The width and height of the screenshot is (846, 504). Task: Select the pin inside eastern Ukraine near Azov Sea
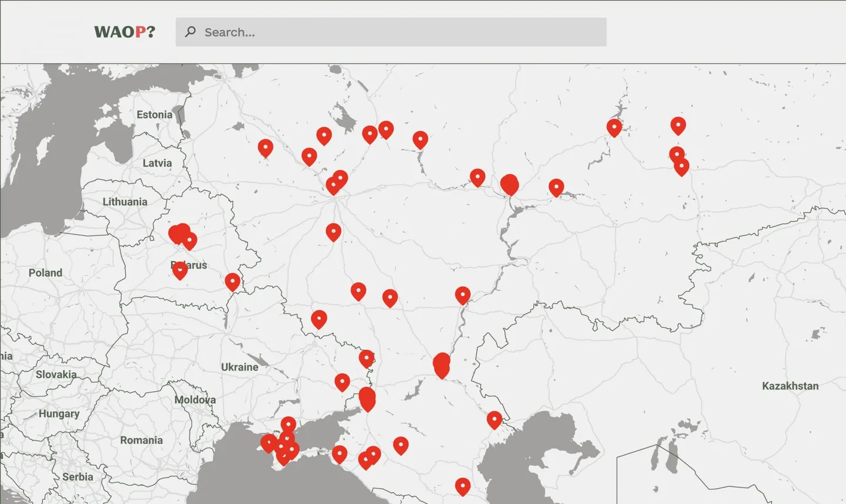pos(342,383)
